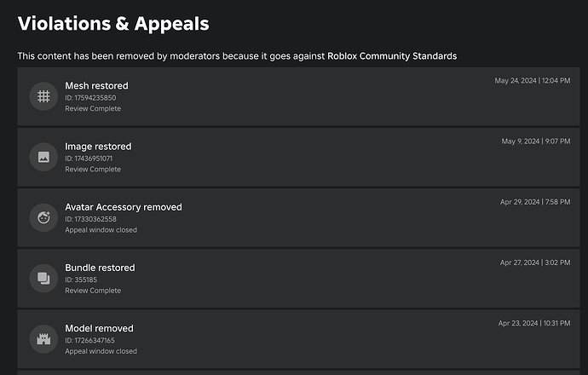This screenshot has width=588, height=375.
Task: Open the Bundle restored entry
Action: [298, 278]
